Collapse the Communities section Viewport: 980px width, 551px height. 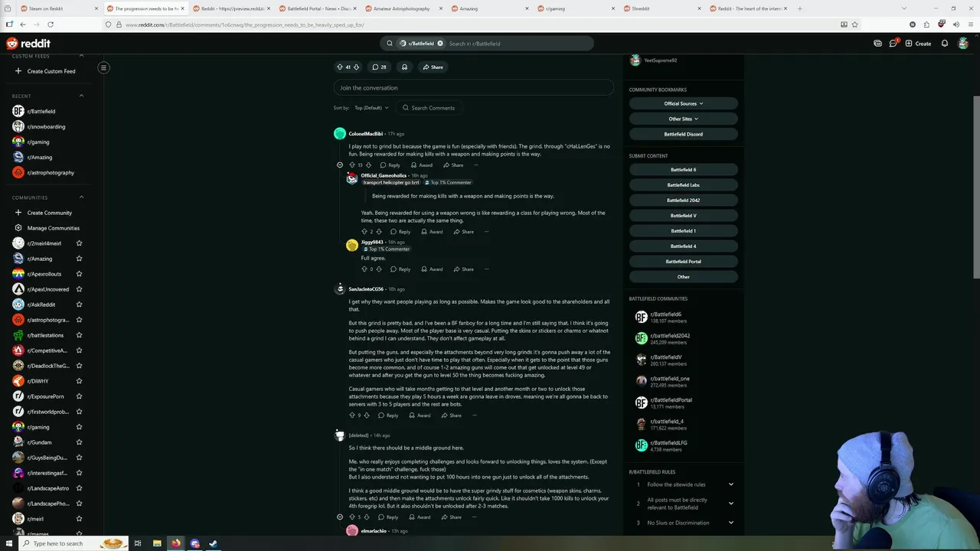point(81,197)
